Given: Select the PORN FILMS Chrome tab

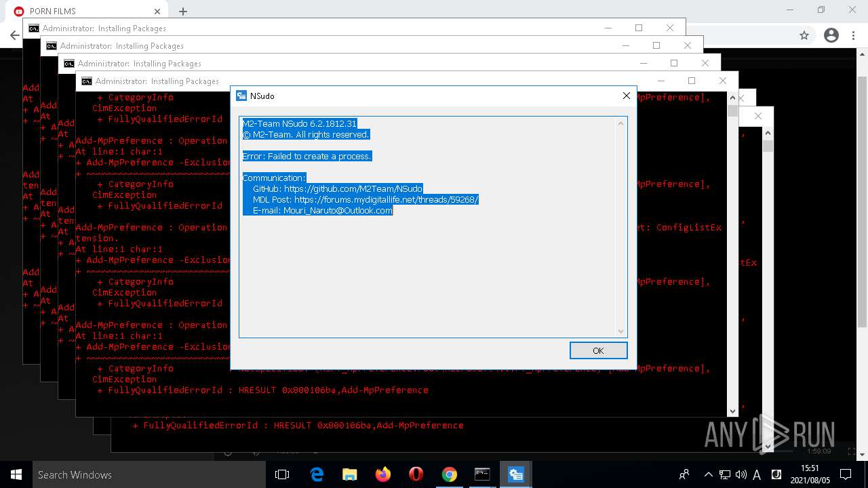Looking at the screenshot, I should click(x=87, y=12).
